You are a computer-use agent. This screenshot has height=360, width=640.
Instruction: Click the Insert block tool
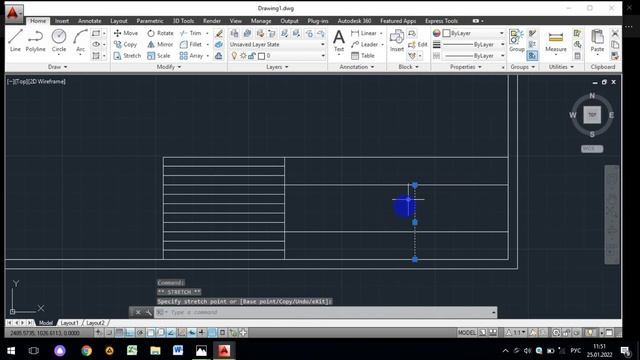point(396,41)
